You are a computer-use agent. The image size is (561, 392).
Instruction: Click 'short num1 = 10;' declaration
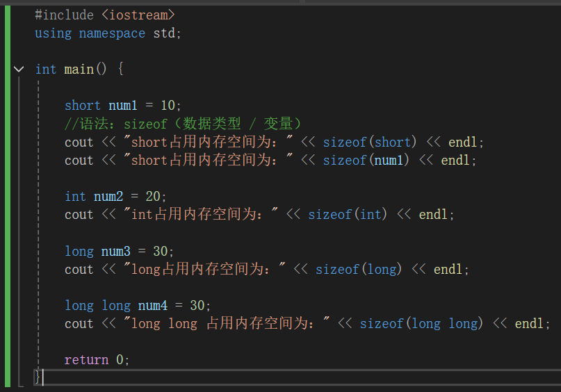123,106
